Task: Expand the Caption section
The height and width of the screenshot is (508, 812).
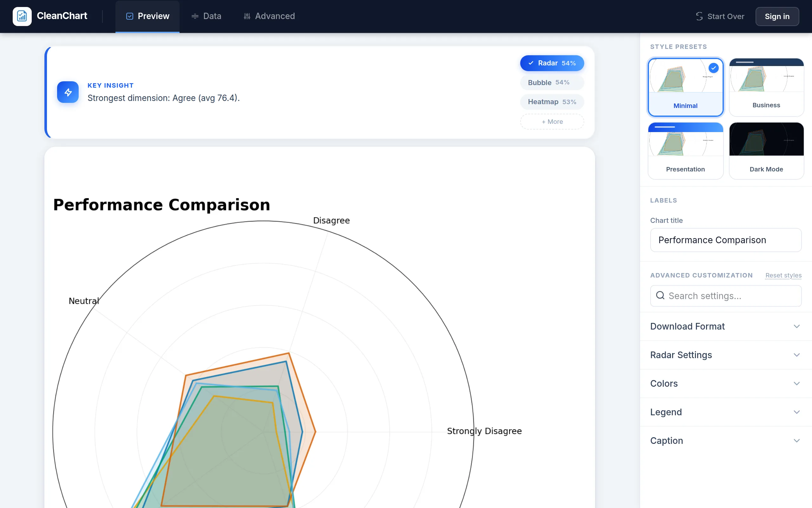Action: pos(726,440)
